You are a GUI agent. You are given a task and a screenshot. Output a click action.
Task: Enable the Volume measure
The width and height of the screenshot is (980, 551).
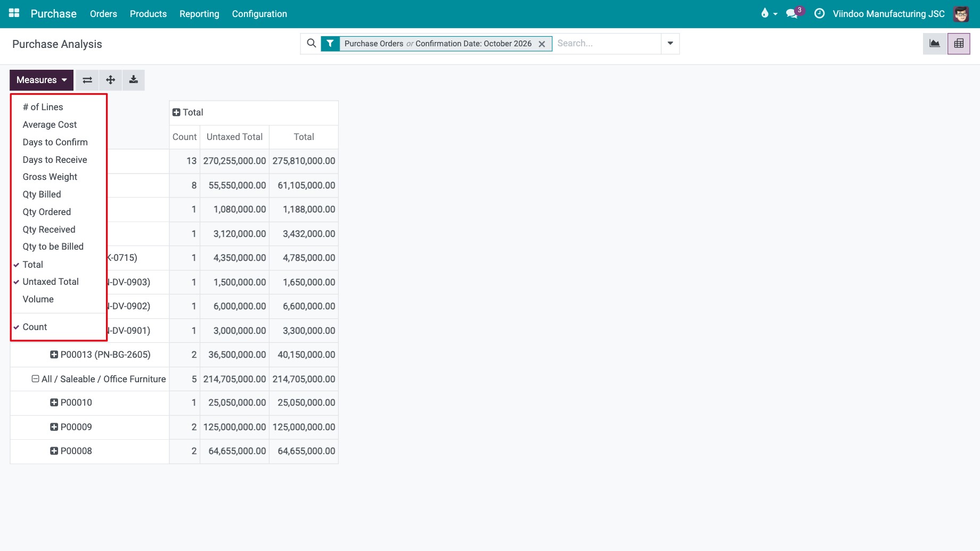point(59,299)
